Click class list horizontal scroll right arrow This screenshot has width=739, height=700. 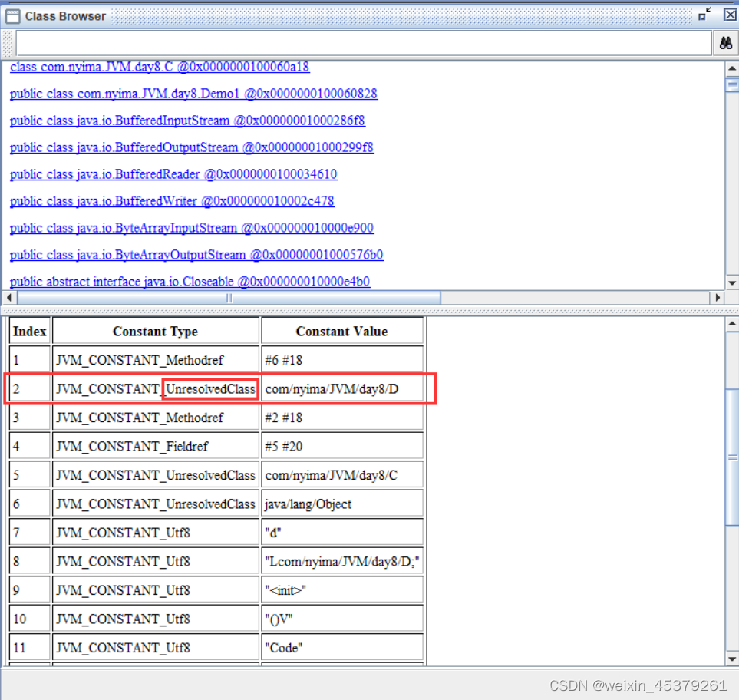tap(717, 298)
